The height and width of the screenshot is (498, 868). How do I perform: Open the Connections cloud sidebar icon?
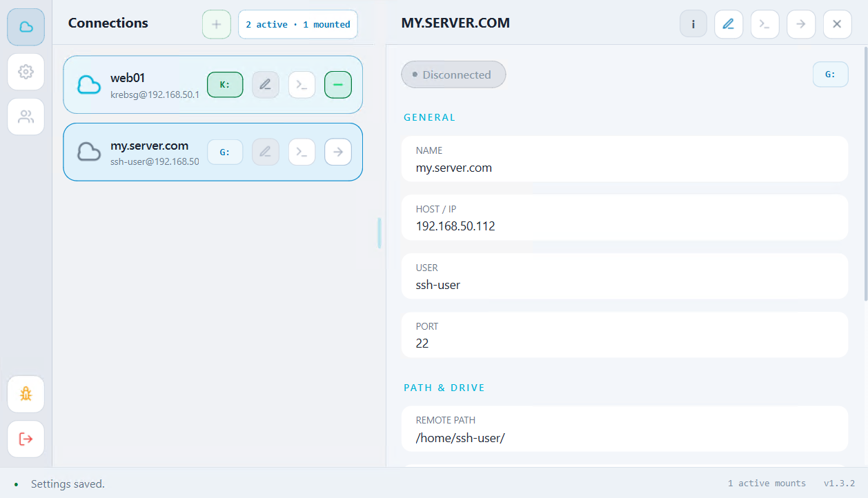point(26,27)
